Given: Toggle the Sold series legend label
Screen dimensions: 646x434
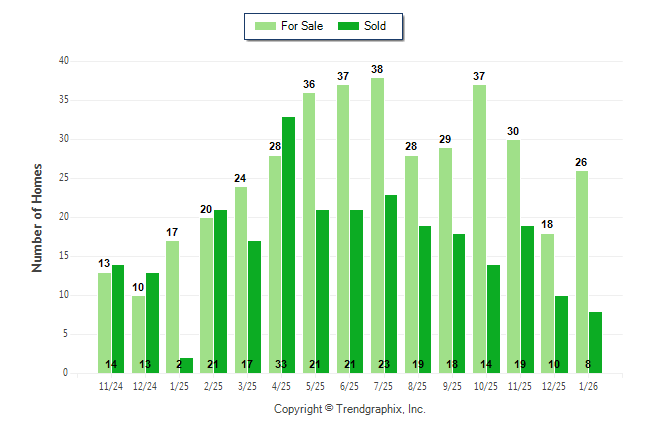Looking at the screenshot, I should point(376,26).
